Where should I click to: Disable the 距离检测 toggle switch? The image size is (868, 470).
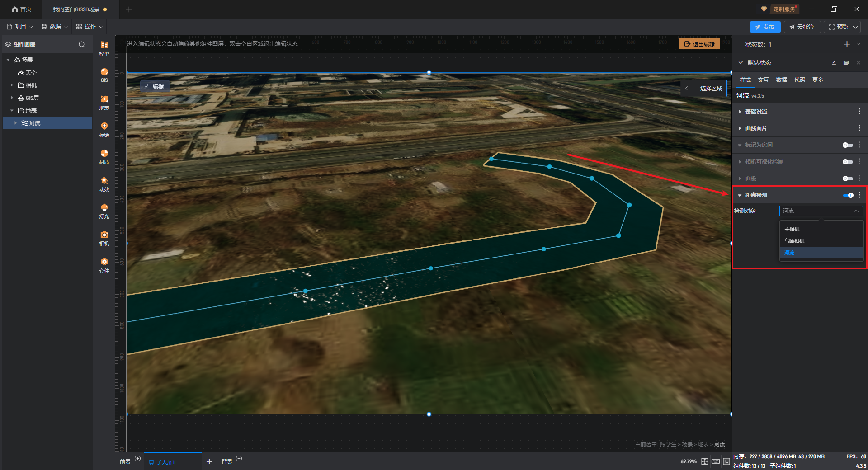click(848, 195)
